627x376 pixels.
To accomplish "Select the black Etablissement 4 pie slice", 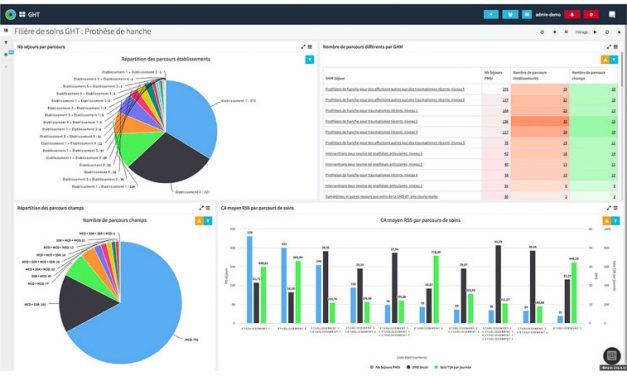I will [x=170, y=160].
